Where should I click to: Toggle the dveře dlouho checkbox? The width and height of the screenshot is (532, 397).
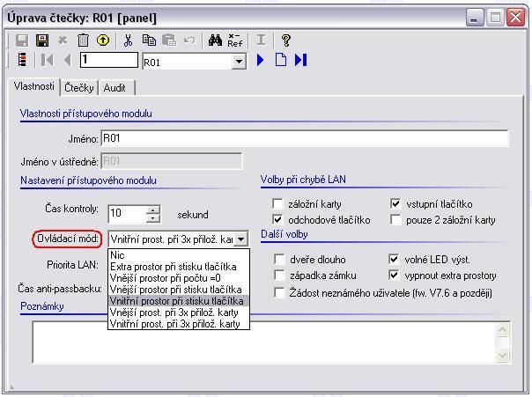(278, 260)
